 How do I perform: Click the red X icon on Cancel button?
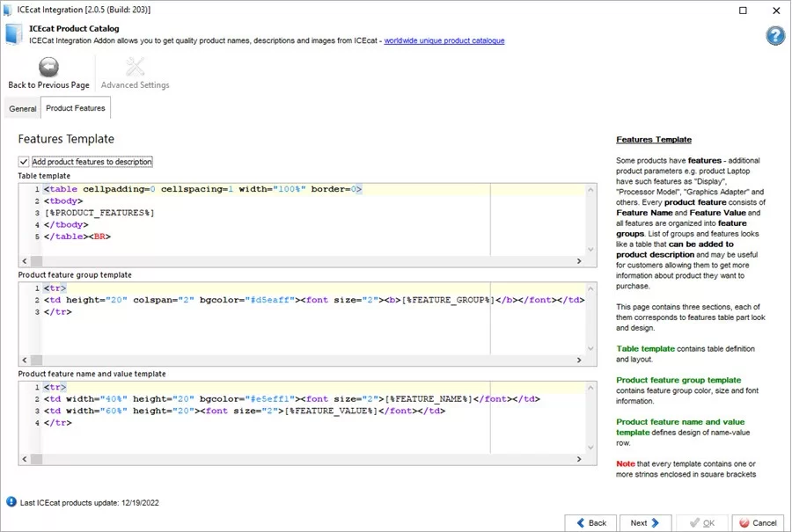(744, 522)
